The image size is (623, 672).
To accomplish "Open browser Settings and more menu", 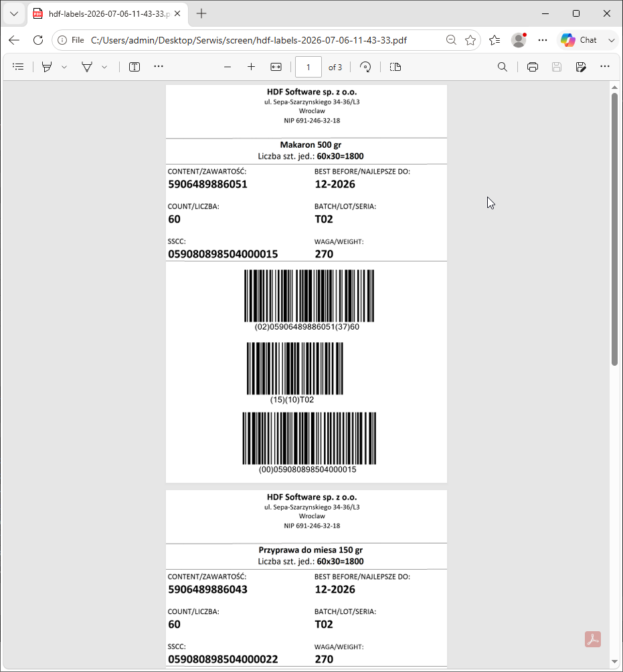I will (x=543, y=40).
